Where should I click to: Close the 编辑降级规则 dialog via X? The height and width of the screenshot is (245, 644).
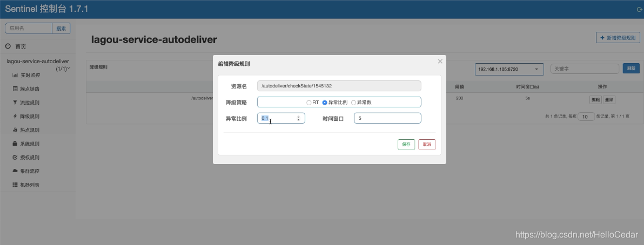point(440,61)
